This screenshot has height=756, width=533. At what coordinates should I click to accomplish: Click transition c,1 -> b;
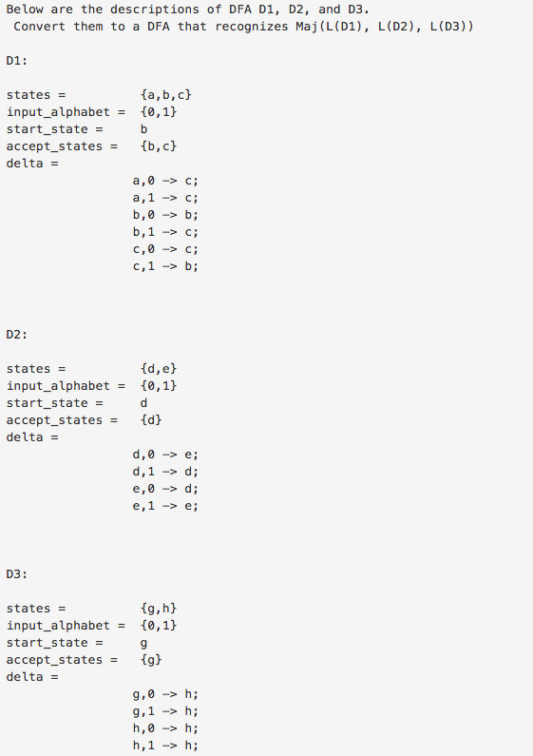click(165, 266)
